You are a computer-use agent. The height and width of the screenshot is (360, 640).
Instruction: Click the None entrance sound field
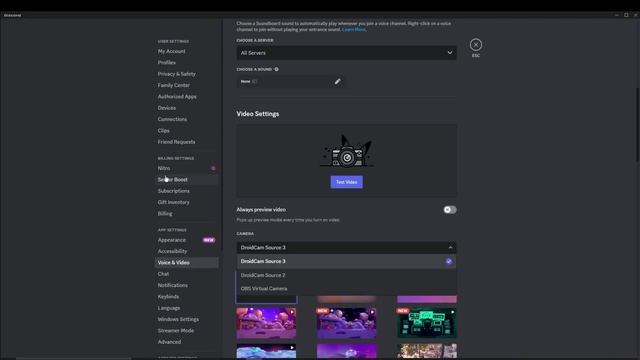(x=290, y=82)
